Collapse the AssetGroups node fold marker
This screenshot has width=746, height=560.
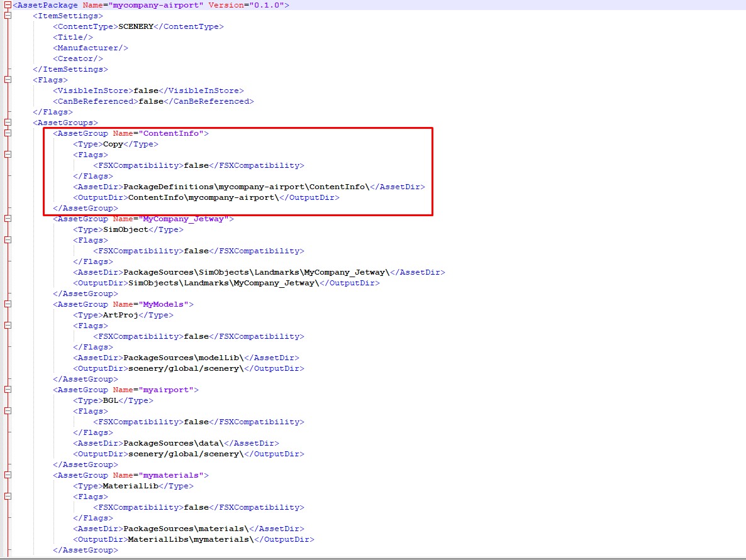pyautogui.click(x=8, y=123)
